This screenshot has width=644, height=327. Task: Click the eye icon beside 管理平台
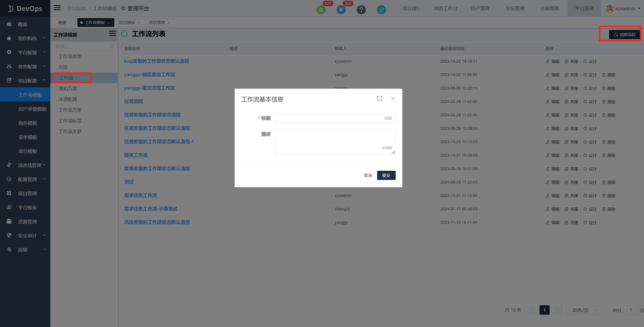coord(123,9)
